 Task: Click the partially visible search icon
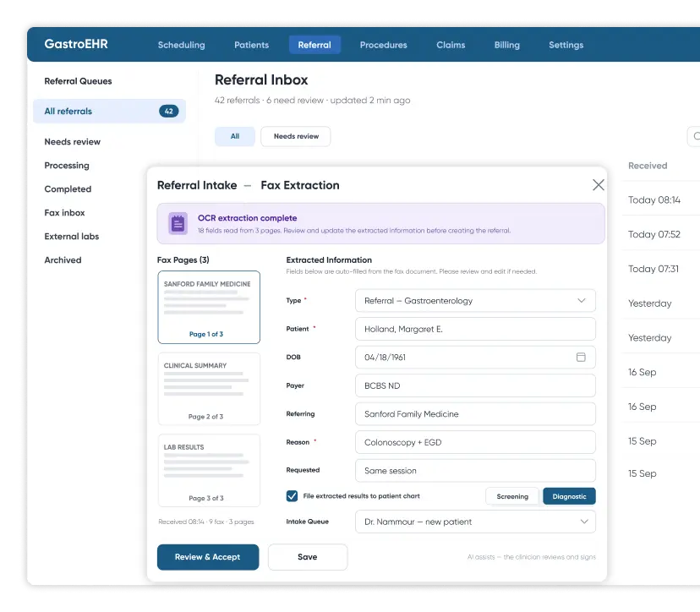(x=696, y=136)
